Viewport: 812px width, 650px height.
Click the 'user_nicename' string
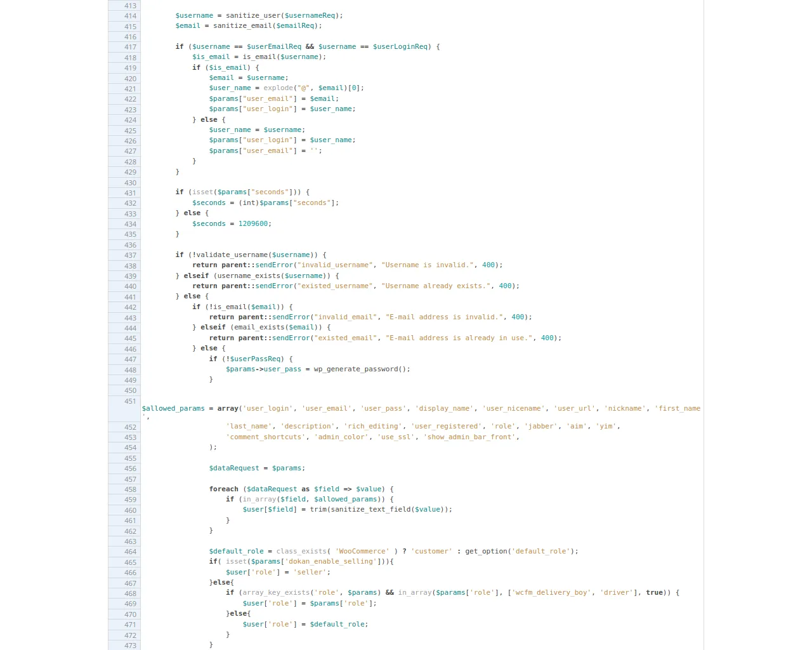pyautogui.click(x=514, y=408)
